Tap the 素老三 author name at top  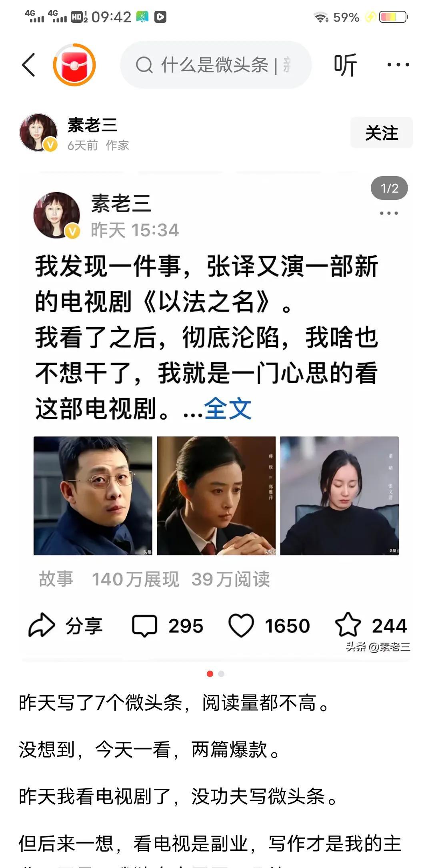pos(92,125)
